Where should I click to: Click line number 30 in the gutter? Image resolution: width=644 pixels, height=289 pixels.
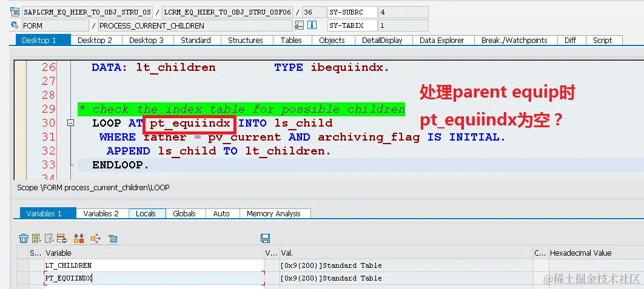point(49,123)
